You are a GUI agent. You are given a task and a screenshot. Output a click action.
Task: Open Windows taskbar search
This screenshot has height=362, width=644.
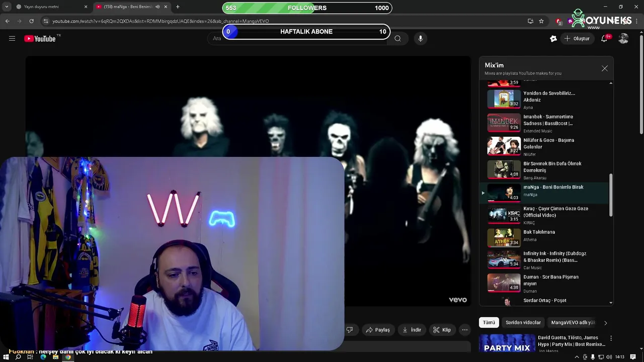coord(18,357)
